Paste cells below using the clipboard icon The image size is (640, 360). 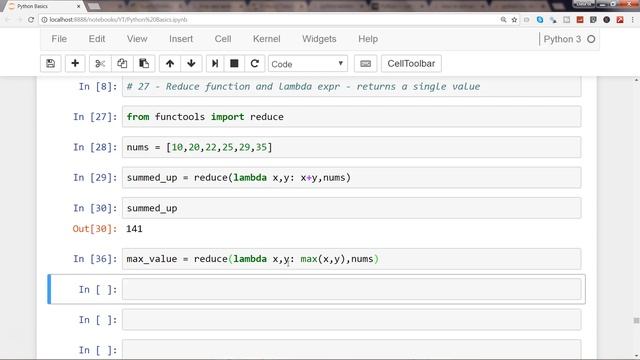point(144,64)
